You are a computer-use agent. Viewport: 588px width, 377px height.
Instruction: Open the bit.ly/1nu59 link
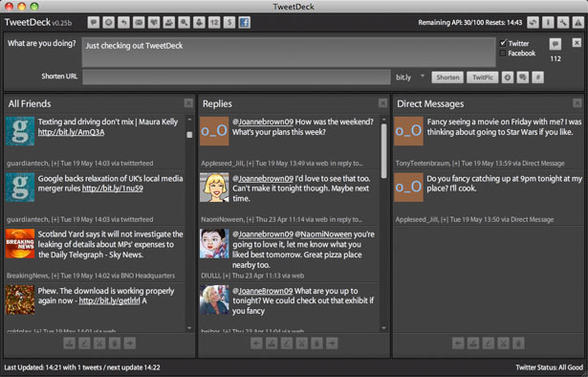pyautogui.click(x=113, y=188)
